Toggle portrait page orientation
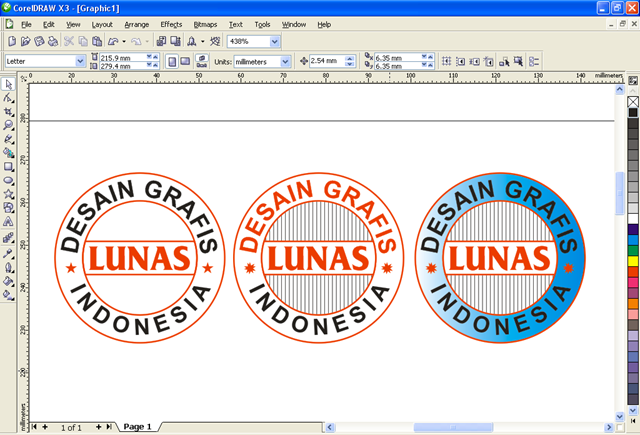 (172, 62)
